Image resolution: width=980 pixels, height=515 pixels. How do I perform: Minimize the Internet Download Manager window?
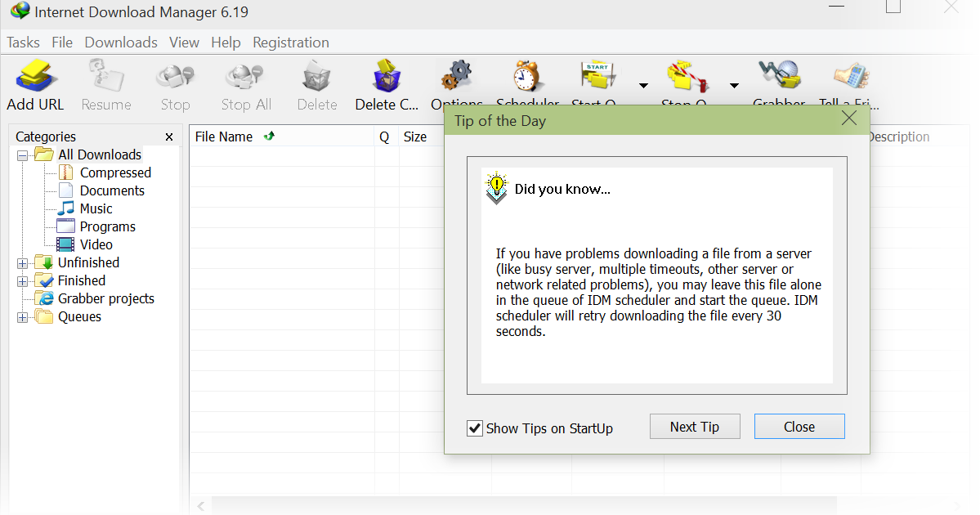click(836, 7)
